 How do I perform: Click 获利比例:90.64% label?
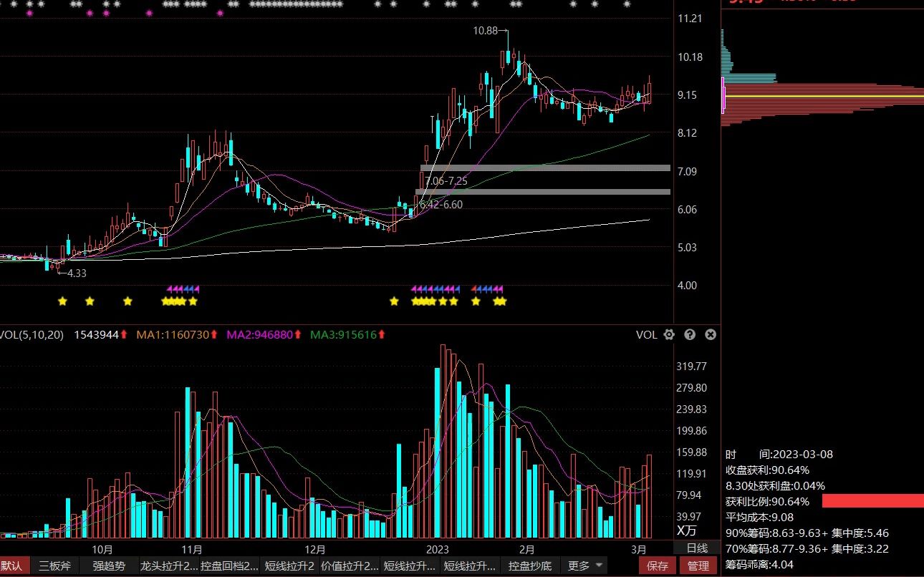point(767,501)
